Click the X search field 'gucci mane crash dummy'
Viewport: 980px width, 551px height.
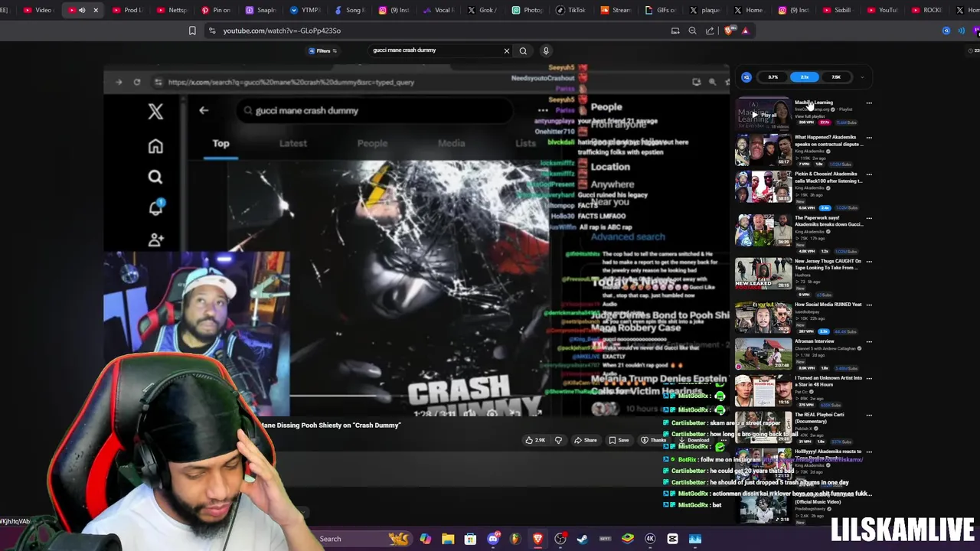[375, 110]
